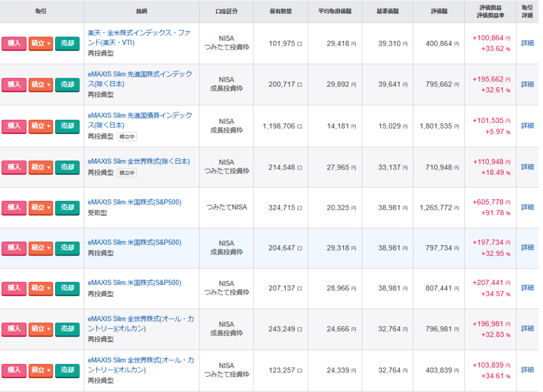Open 積立 dropdown for 楽天・VTI fund
The width and height of the screenshot is (543, 392).
40,43
